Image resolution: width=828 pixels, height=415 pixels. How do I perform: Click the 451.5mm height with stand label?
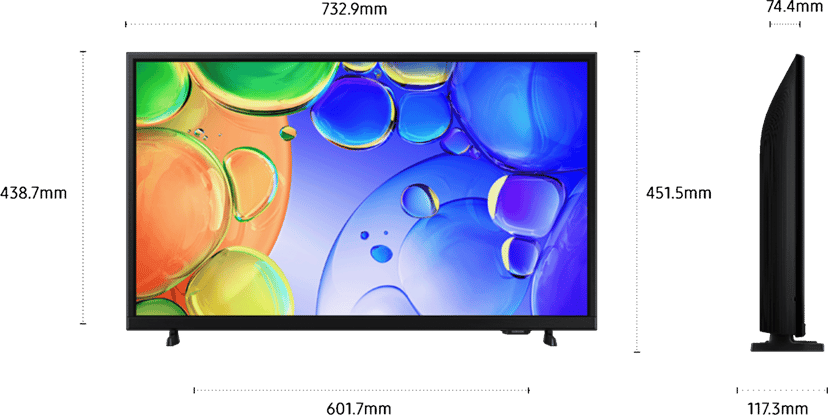click(x=679, y=193)
